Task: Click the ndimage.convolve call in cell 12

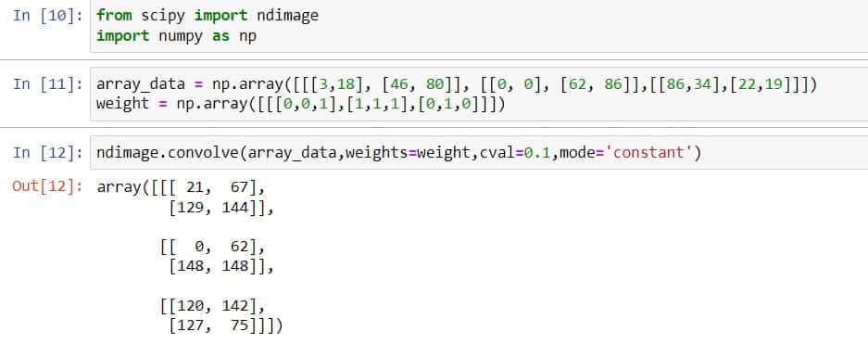Action: coord(398,152)
